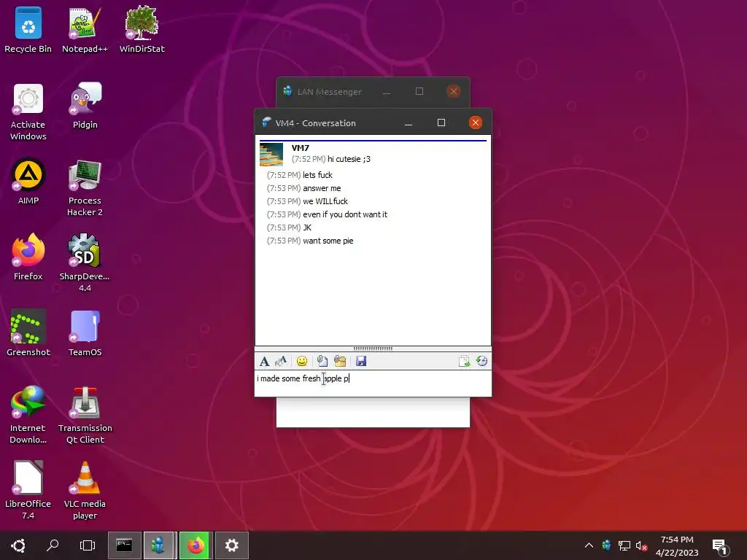Screen dimensions: 747x560
Task: Switch to the command prompt taskbar button
Action: [x=124, y=545]
